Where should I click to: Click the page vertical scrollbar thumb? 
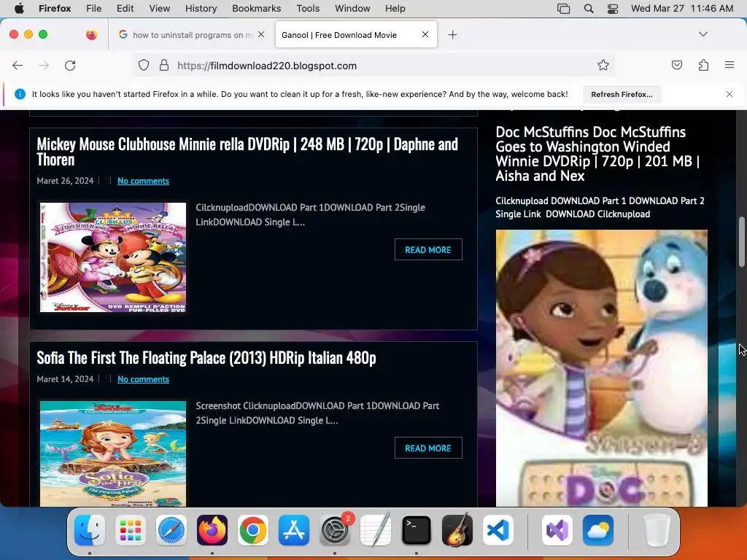[x=741, y=241]
